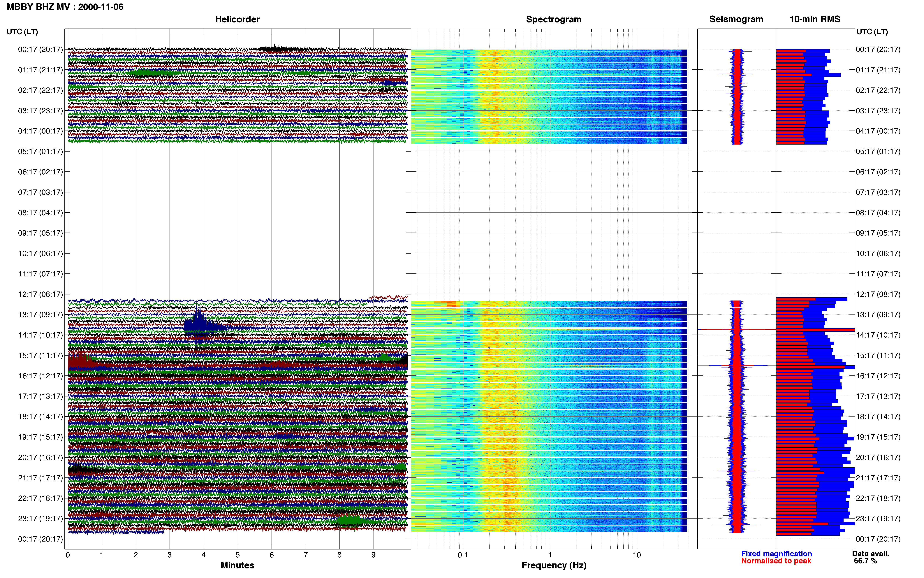This screenshot has height=578, width=924.
Task: Click right-side time label '21:17 (17:17)'
Action: (878, 478)
